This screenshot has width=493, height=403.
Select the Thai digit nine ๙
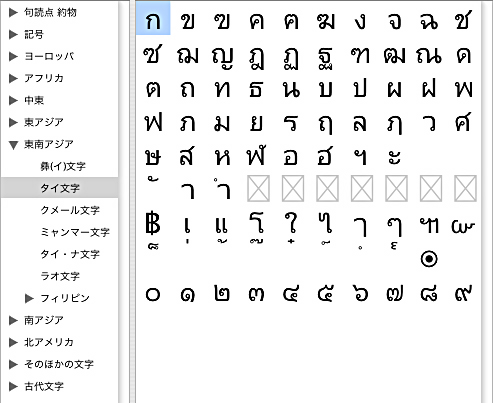click(x=464, y=293)
